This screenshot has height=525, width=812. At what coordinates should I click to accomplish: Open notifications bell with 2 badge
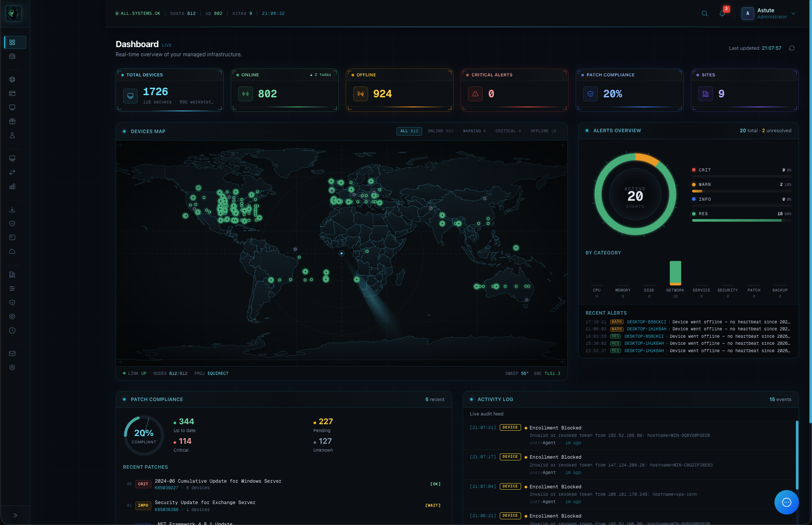[722, 14]
